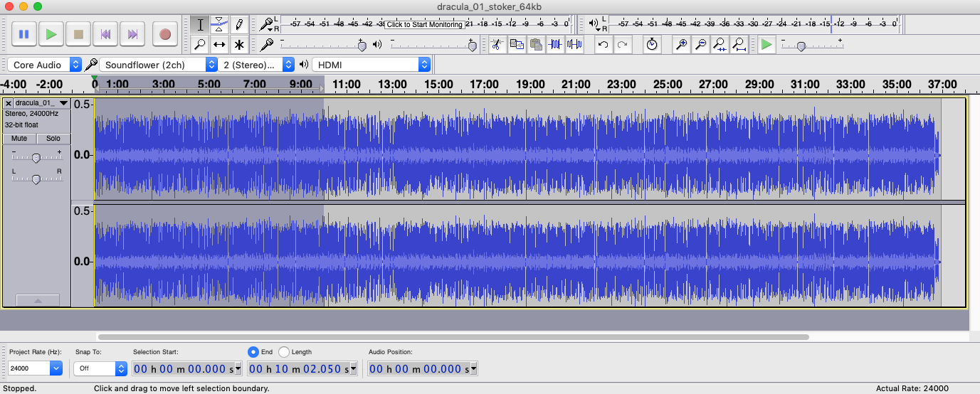The width and height of the screenshot is (980, 394).
Task: Adjust the playback speed slider
Action: (x=801, y=46)
